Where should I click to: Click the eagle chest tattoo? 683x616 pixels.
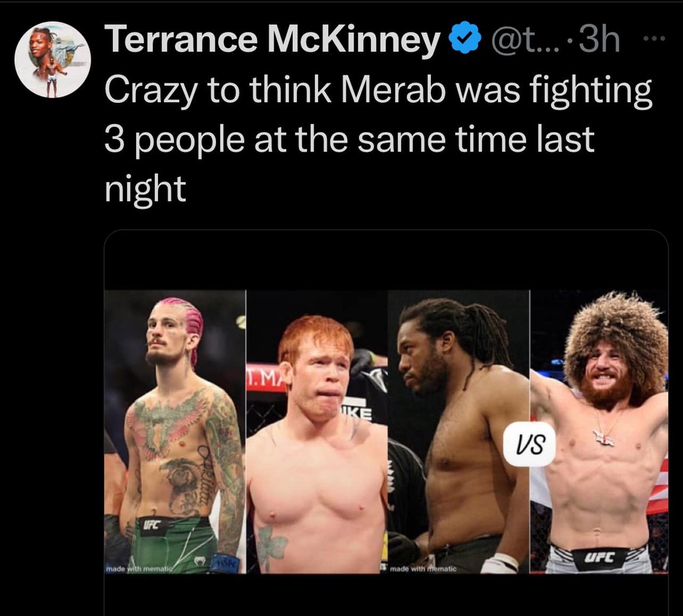(168, 422)
